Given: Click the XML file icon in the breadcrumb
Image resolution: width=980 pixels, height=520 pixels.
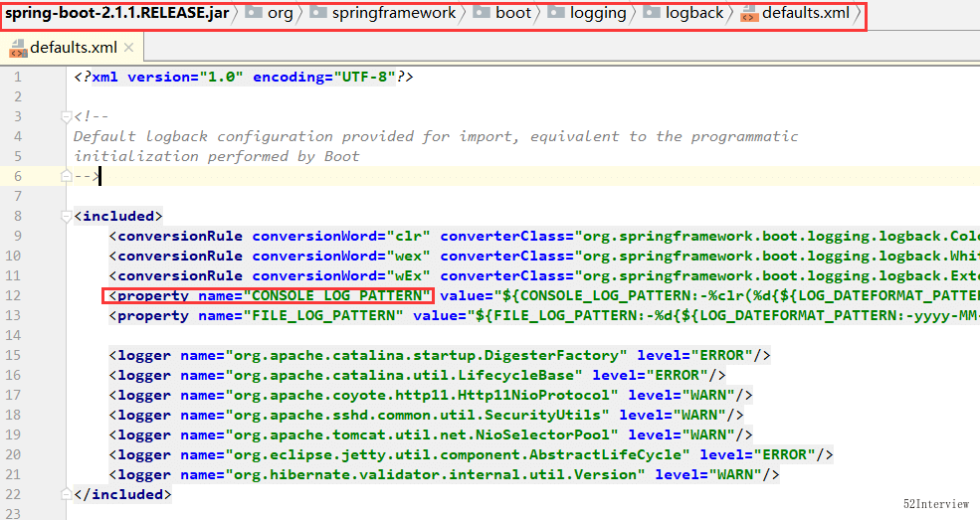Looking at the screenshot, I should (x=748, y=14).
